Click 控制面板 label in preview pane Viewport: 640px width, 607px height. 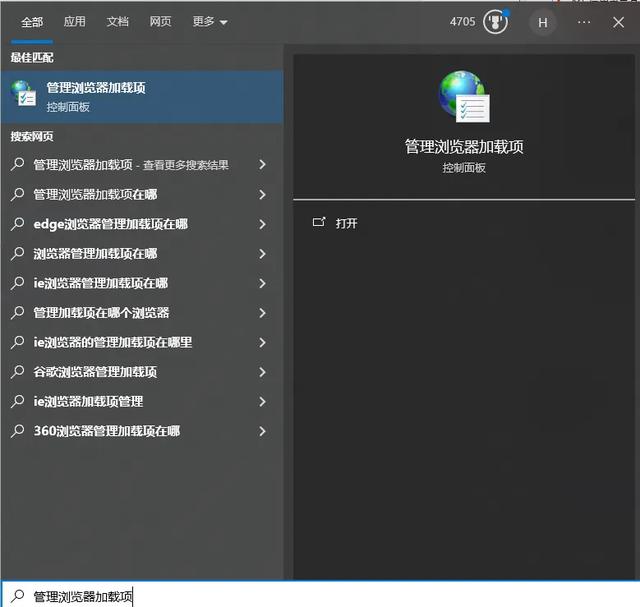tap(464, 168)
